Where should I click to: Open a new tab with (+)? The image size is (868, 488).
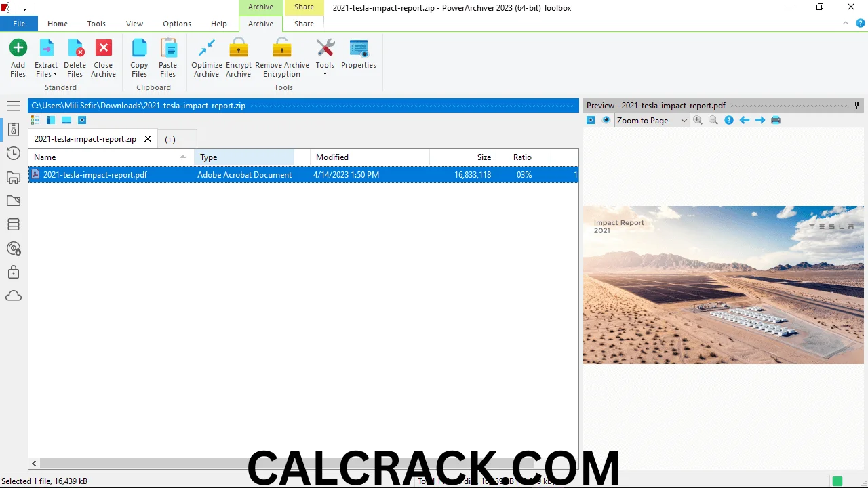170,139
